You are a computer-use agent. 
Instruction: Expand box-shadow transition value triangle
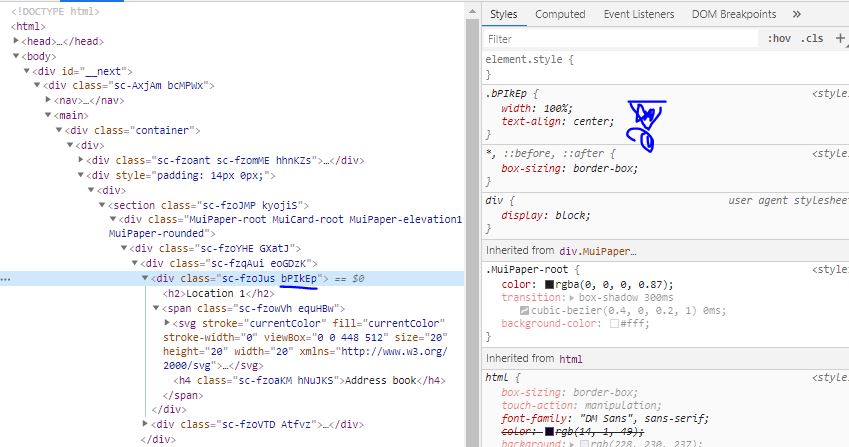click(x=572, y=298)
